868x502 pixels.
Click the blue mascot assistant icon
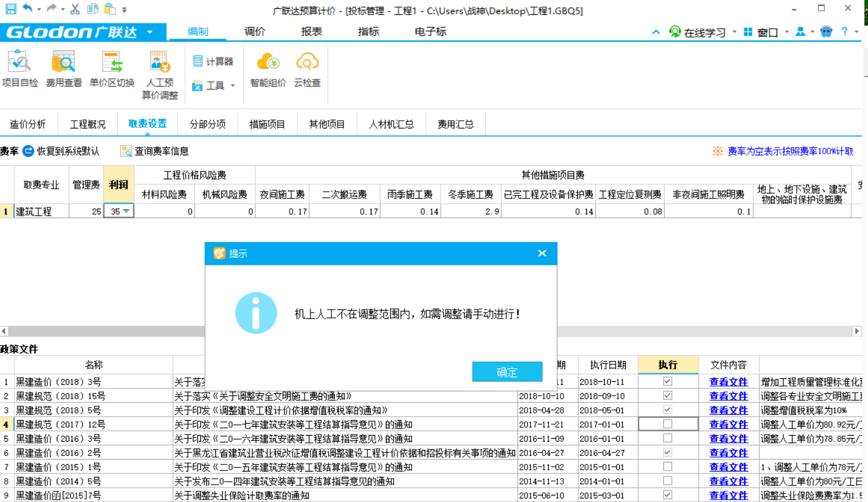(826, 32)
